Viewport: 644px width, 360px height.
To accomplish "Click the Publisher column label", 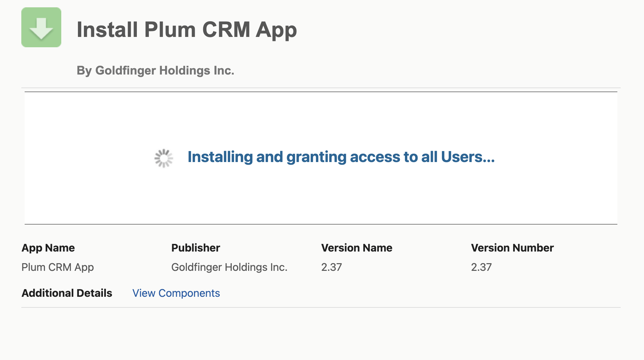I will point(196,248).
